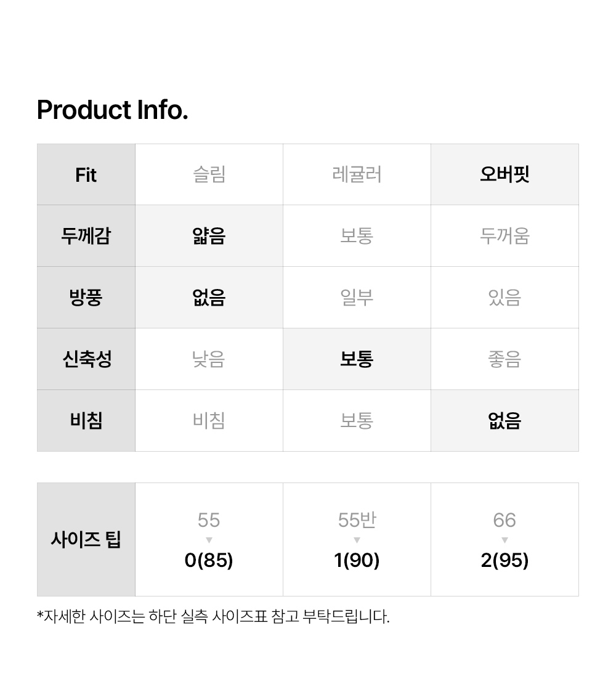Choose 두꺼움 in the 두께감 row
Image resolution: width=616 pixels, height=684 pixels.
coord(505,236)
